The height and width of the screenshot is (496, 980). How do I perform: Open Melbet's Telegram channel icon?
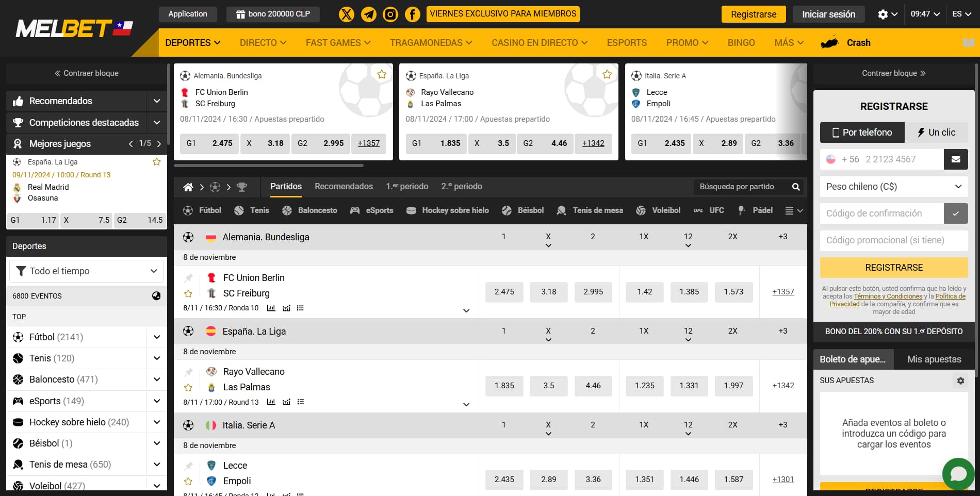pos(368,14)
